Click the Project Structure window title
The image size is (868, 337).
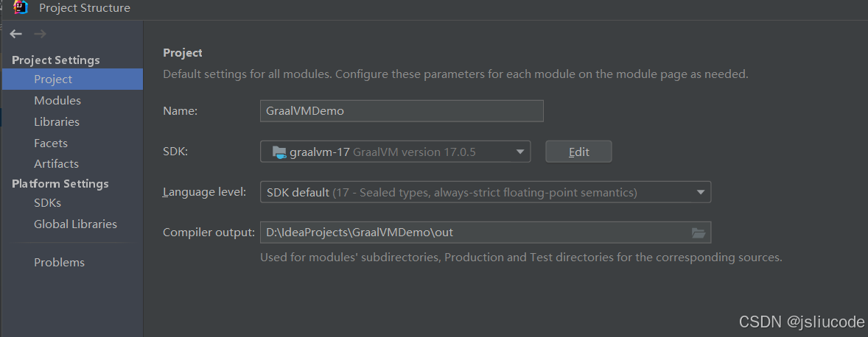tap(84, 8)
